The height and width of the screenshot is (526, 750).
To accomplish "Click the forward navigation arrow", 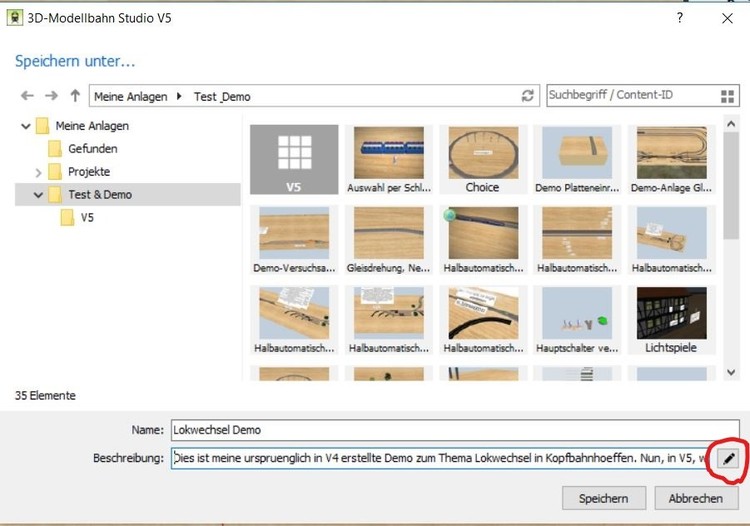I will point(51,96).
